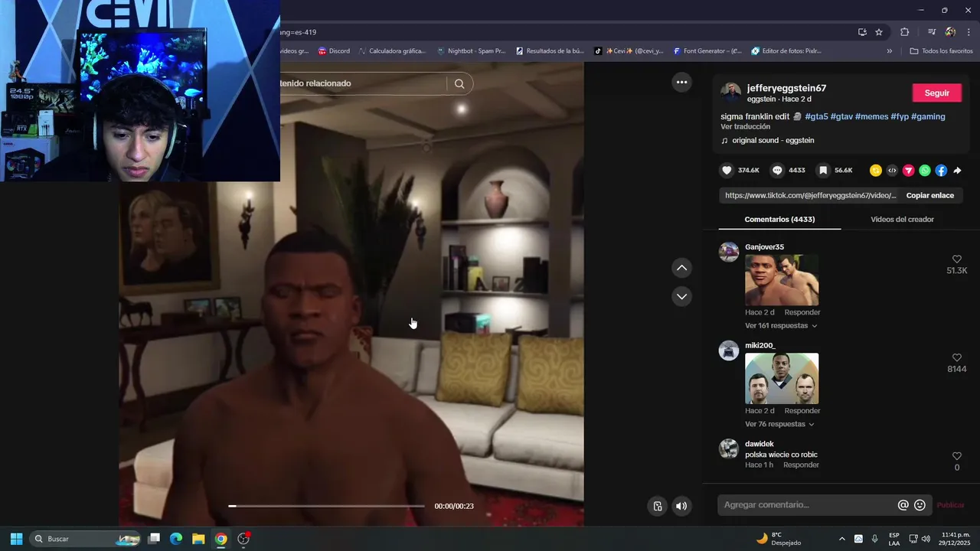Open Nightbot - Spam Pr... bookmark
The height and width of the screenshot is (551, 980).
(471, 51)
